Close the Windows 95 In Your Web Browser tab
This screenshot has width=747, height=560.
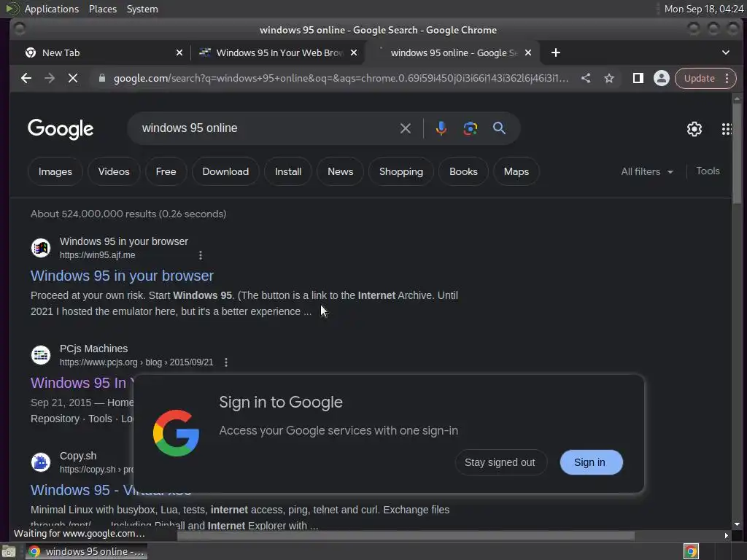354,52
